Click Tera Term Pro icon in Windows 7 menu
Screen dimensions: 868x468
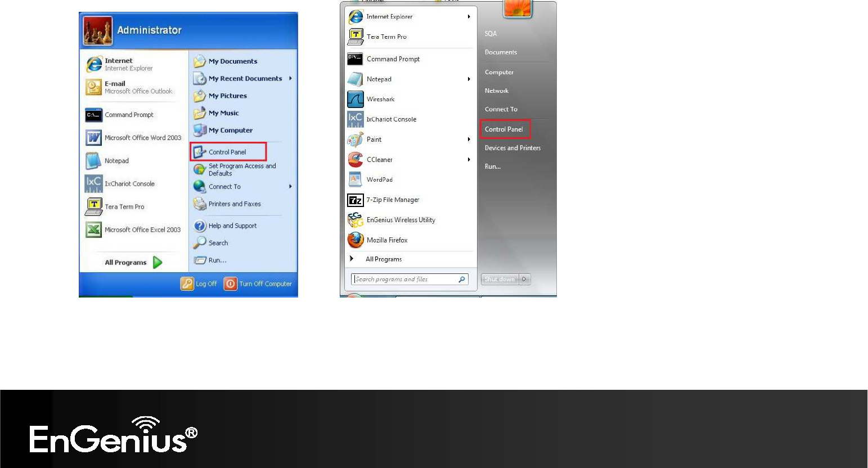(x=356, y=37)
